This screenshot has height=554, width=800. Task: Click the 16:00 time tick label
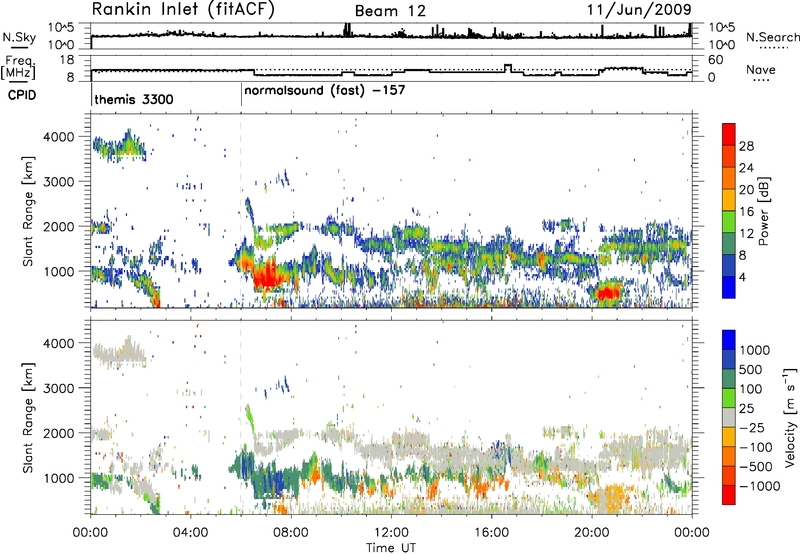click(491, 533)
